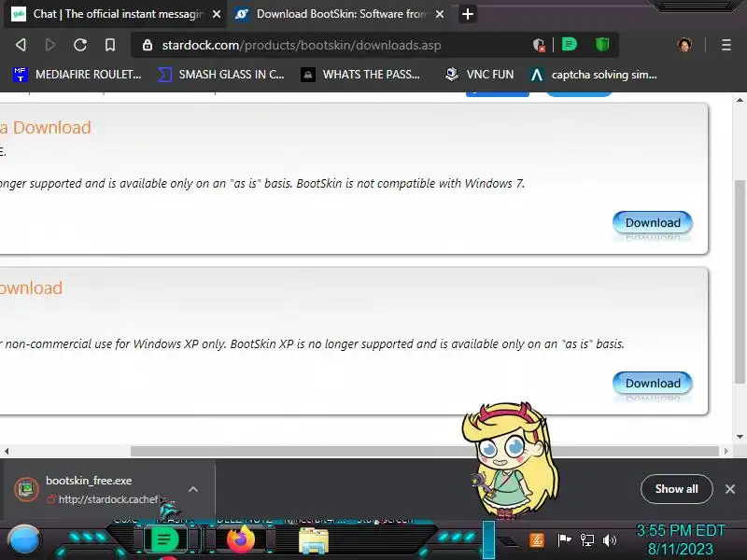
Task: Click the Action Center flag tray icon
Action: tap(565, 540)
